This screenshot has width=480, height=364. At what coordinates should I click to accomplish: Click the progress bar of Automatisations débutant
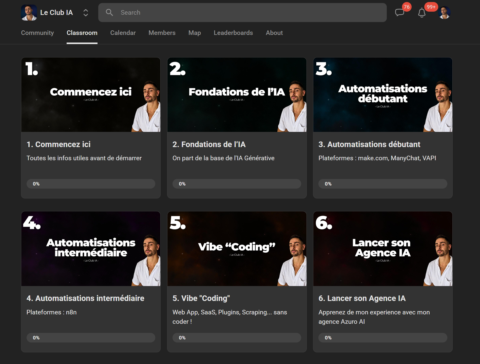point(383,184)
